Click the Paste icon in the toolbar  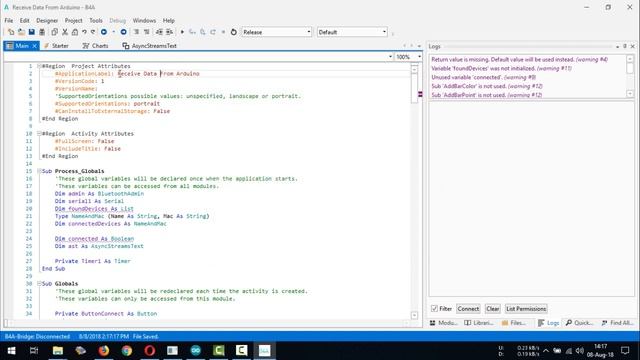pyautogui.click(x=75, y=32)
